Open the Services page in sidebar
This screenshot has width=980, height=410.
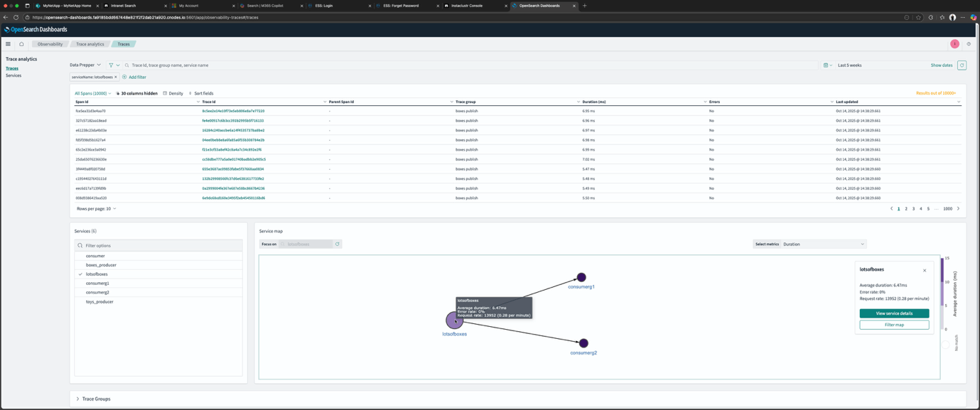click(14, 75)
